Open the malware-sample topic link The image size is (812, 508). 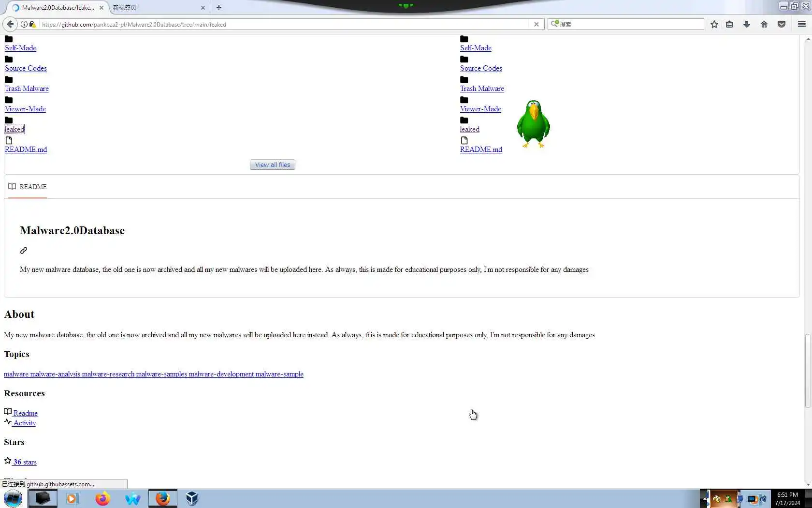pyautogui.click(x=279, y=374)
